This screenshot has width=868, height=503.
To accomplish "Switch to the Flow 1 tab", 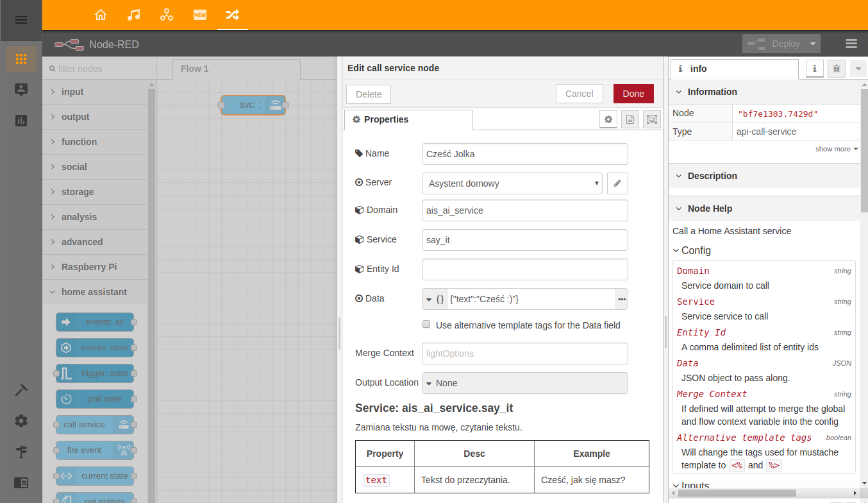I will coord(195,69).
